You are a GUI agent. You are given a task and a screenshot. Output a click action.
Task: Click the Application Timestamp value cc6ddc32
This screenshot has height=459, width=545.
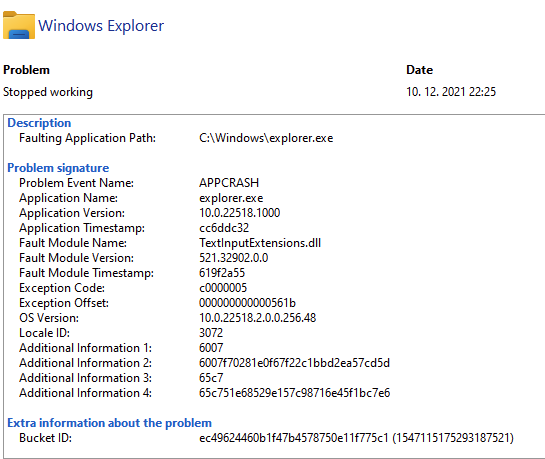224,228
